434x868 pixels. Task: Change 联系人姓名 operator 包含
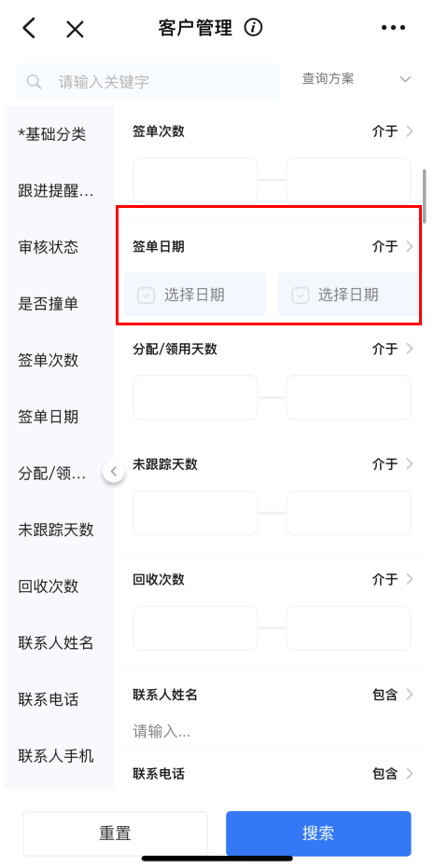(x=392, y=695)
